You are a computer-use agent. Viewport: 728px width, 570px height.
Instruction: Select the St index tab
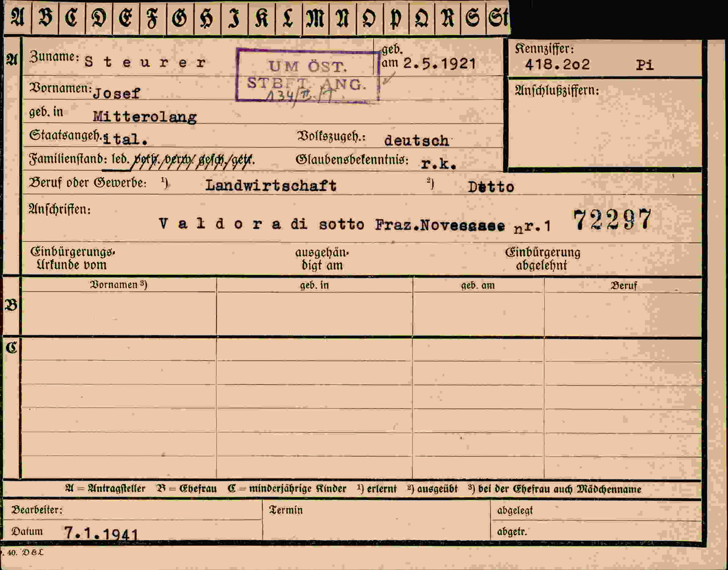[x=498, y=18]
